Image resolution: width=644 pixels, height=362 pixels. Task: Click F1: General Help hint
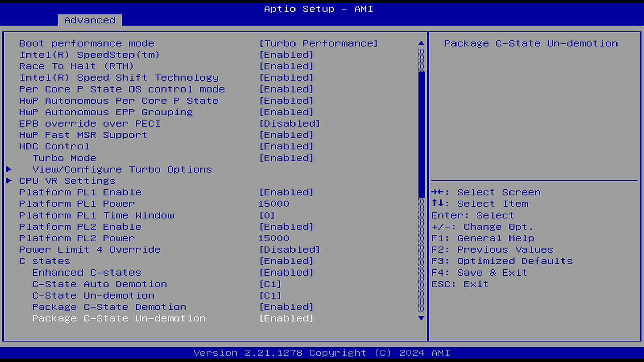point(483,238)
